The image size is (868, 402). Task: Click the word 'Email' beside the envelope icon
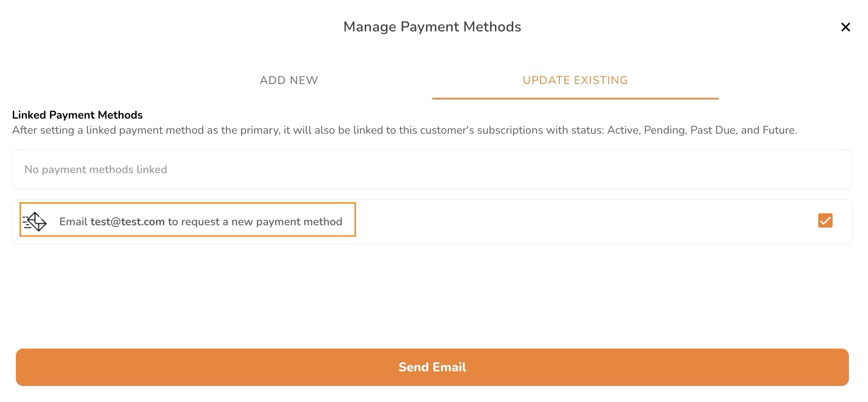click(x=73, y=222)
